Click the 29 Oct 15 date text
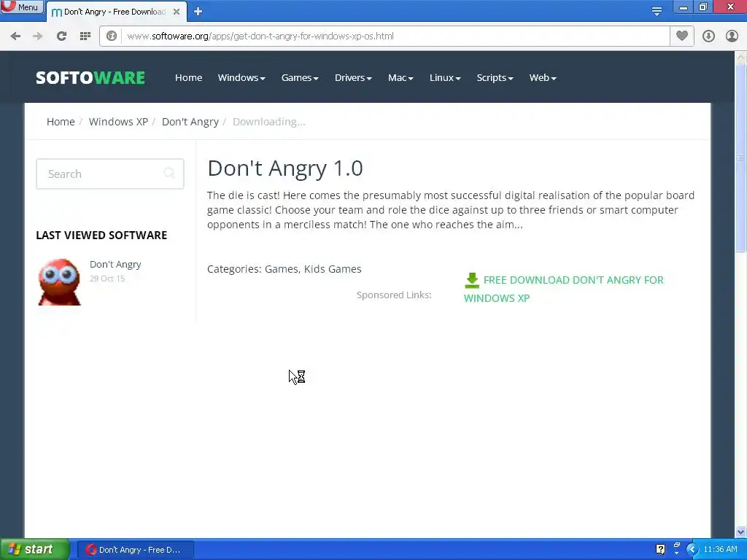The width and height of the screenshot is (747, 560). (x=107, y=279)
